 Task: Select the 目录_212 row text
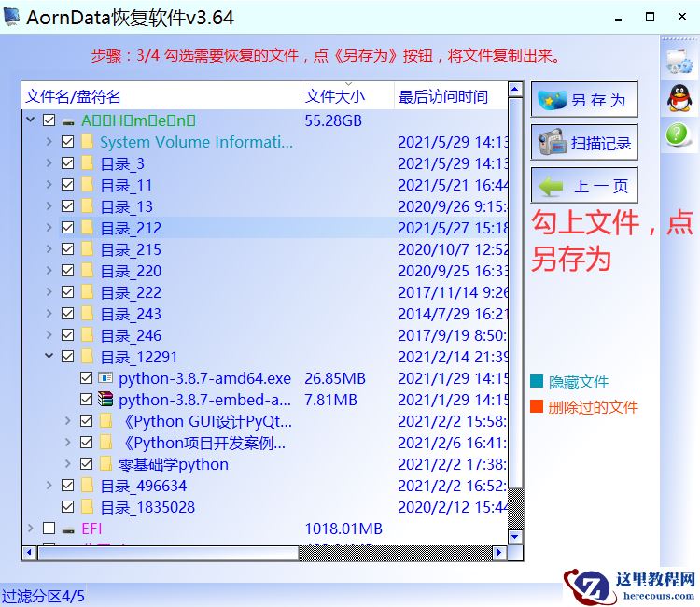click(131, 228)
